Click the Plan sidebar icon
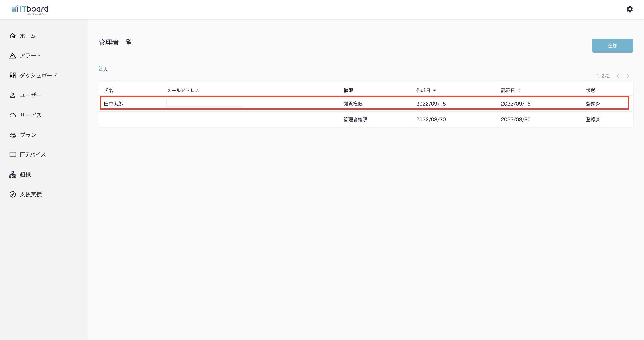 13,135
